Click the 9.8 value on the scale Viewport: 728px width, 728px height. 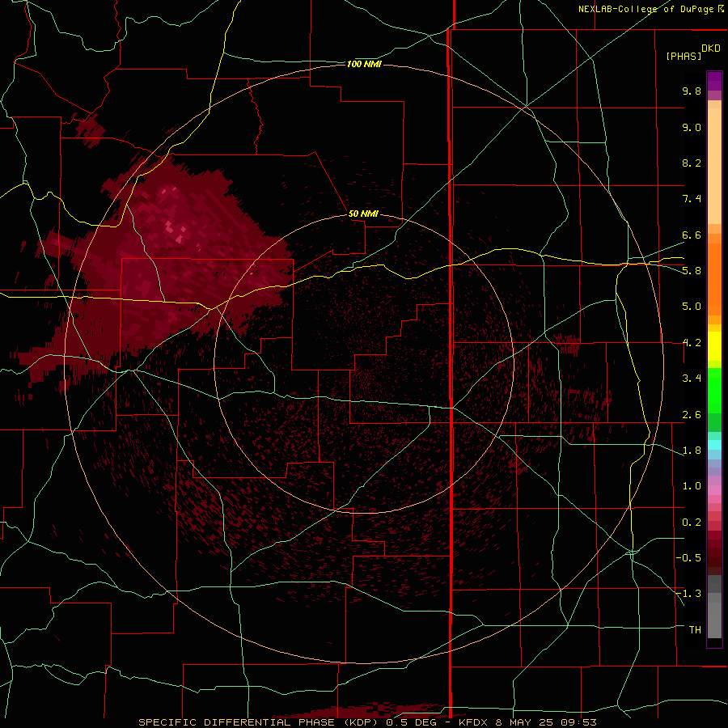[x=692, y=91]
